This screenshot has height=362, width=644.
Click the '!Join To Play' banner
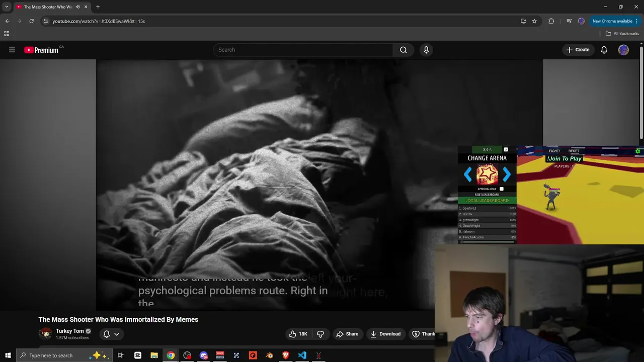coord(565,159)
